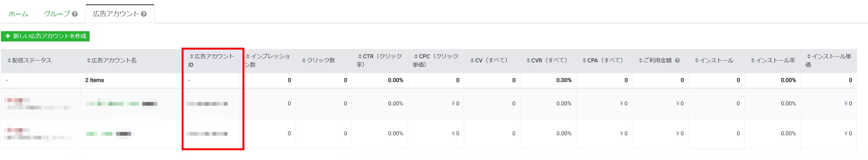Screen dimensions: 868x160
Task: Switch to the グループ tab
Action: (x=56, y=14)
